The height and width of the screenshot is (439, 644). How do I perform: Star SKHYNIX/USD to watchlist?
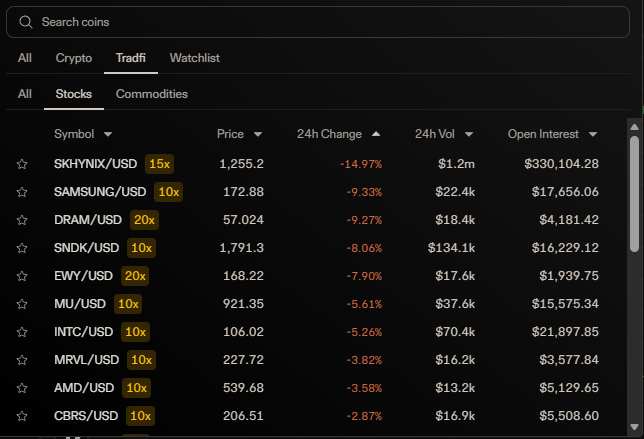(x=22, y=164)
